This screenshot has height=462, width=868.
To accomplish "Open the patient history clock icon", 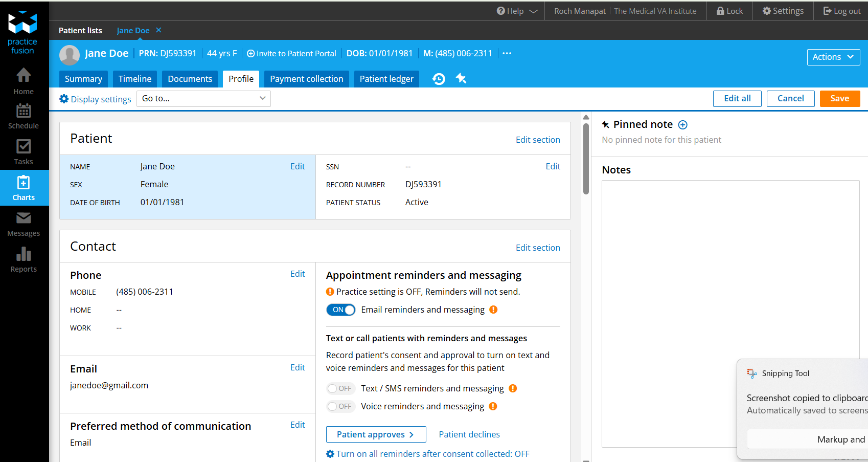I will pos(439,79).
